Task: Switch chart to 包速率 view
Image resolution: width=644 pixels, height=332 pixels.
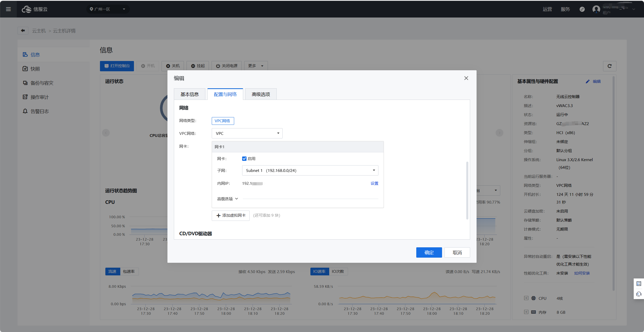Action: point(129,272)
